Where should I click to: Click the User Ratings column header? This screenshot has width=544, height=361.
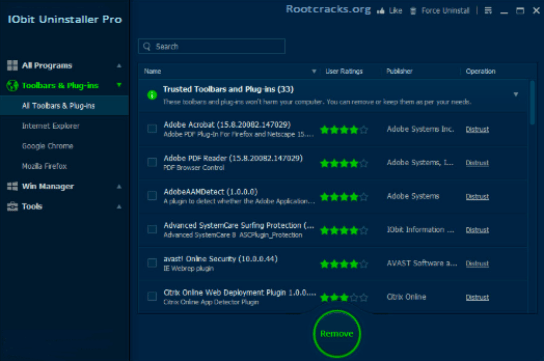click(x=344, y=71)
